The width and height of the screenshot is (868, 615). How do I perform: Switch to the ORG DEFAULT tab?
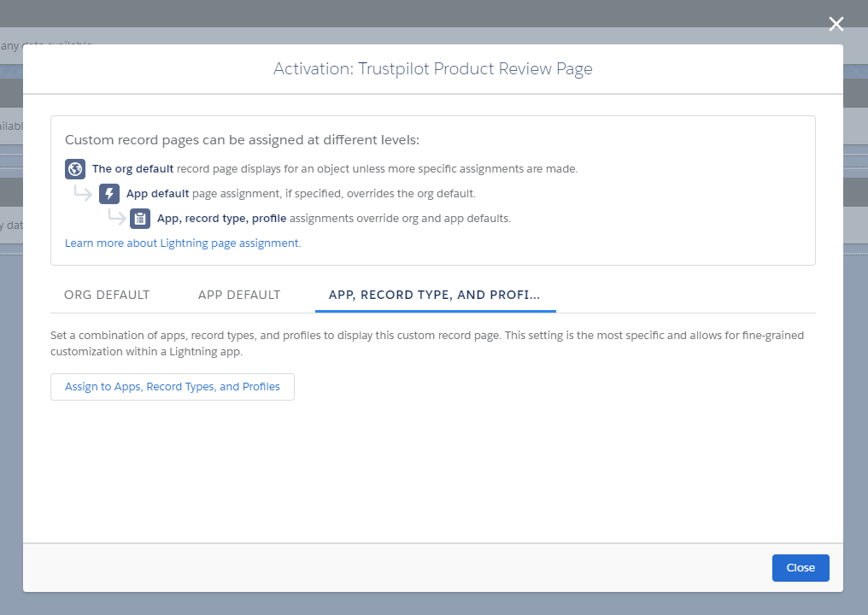106,295
